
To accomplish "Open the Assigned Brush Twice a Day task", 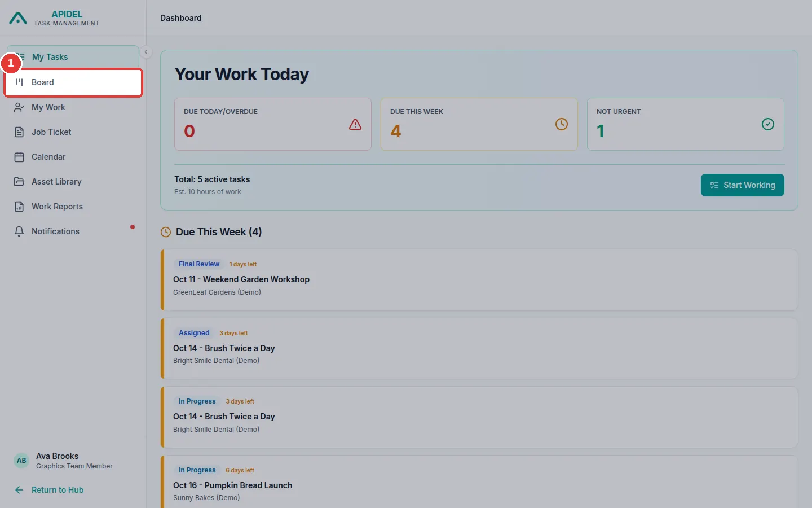I will coord(479,349).
